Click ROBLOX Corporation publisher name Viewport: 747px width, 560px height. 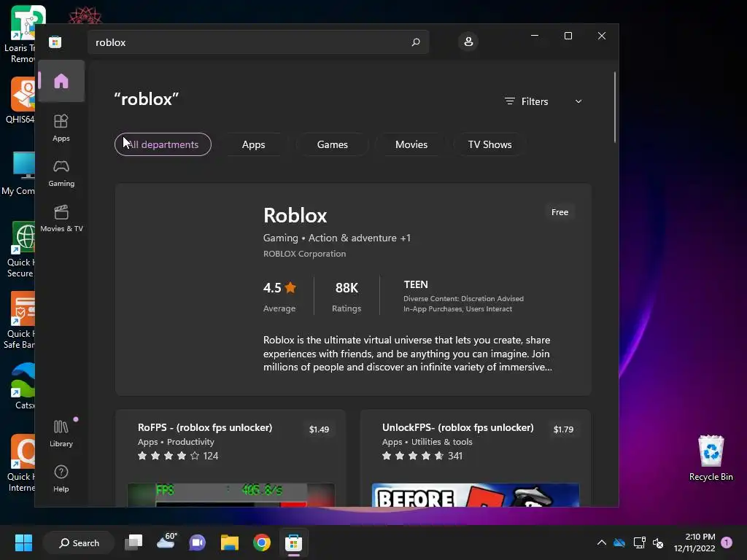pos(304,254)
